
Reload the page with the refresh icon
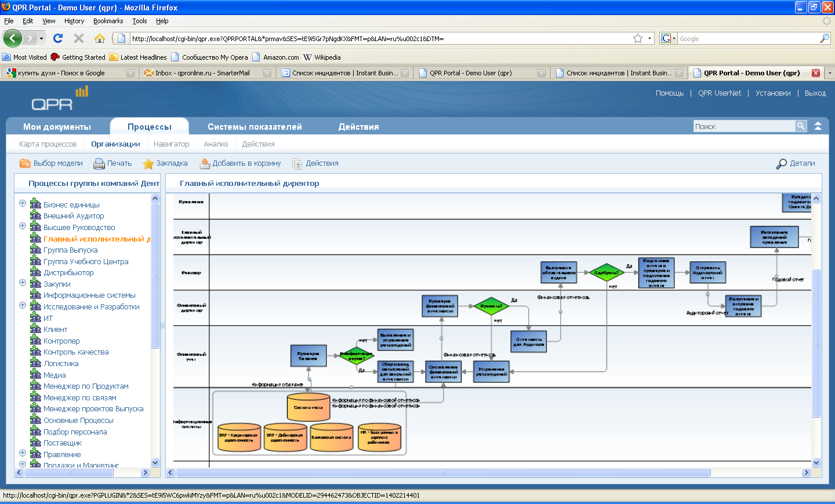[58, 38]
